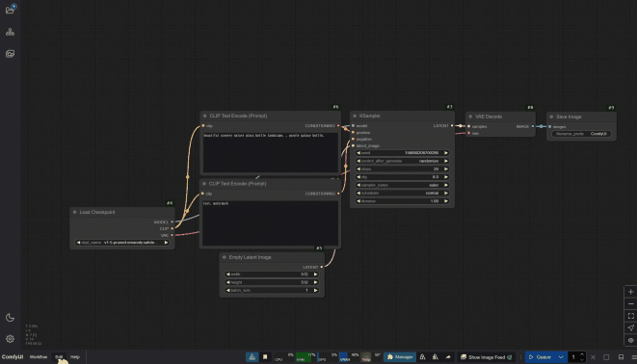Click filename_prefix field in Save Image
This screenshot has height=364, width=637.
pos(581,134)
